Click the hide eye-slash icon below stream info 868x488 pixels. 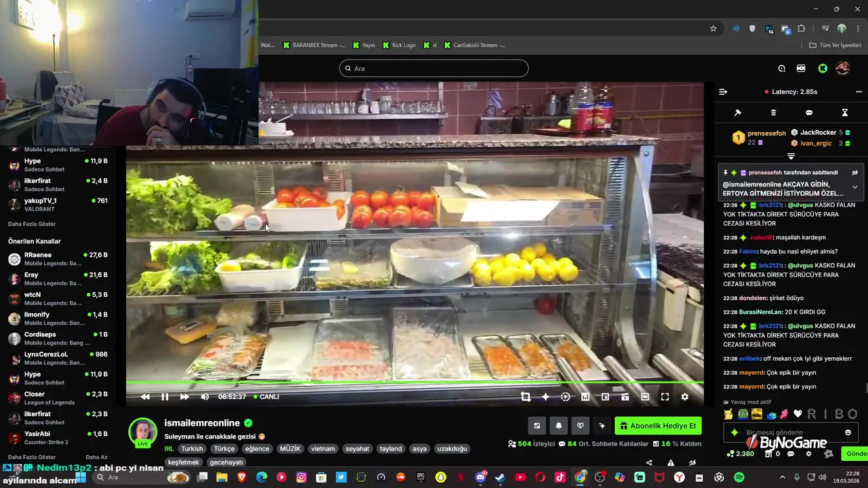(692, 463)
